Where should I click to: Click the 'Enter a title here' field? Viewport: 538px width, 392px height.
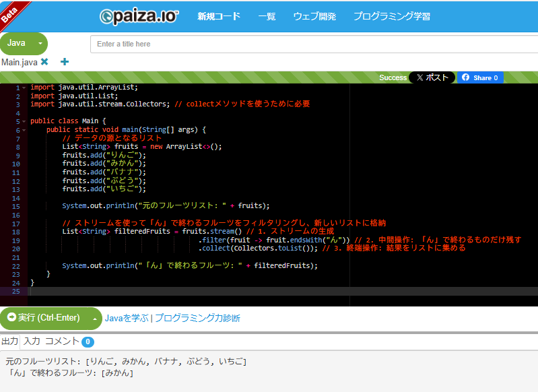pyautogui.click(x=314, y=44)
